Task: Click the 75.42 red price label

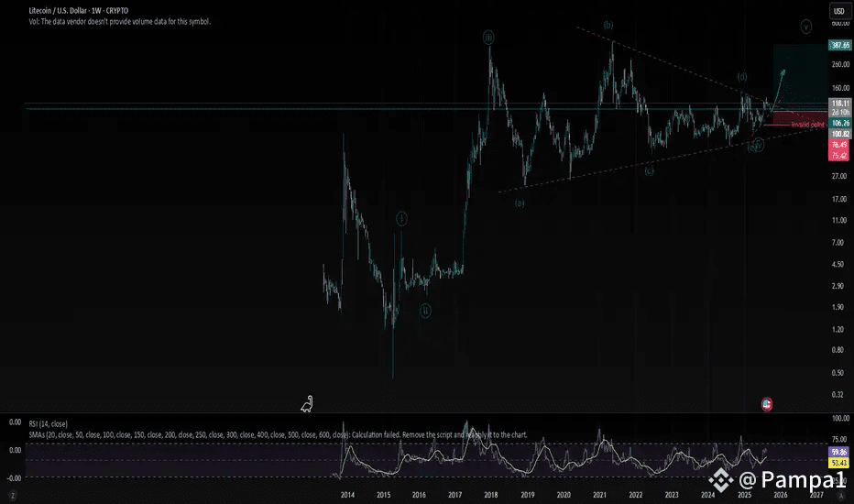Action: tap(839, 156)
